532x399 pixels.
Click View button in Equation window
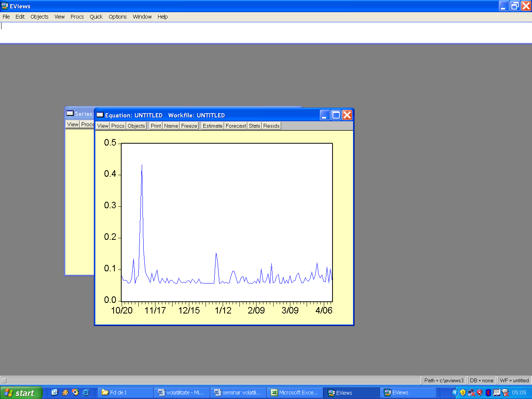pyautogui.click(x=103, y=126)
